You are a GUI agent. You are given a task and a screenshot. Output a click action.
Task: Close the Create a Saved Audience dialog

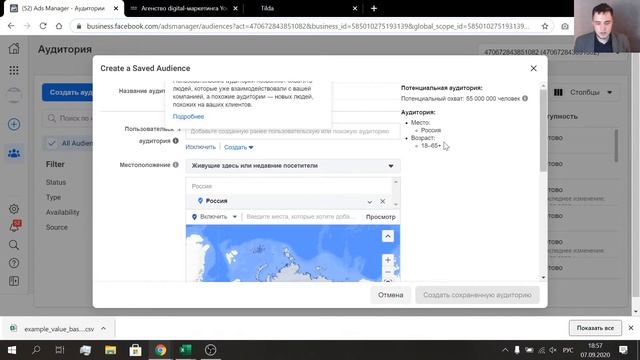point(533,68)
